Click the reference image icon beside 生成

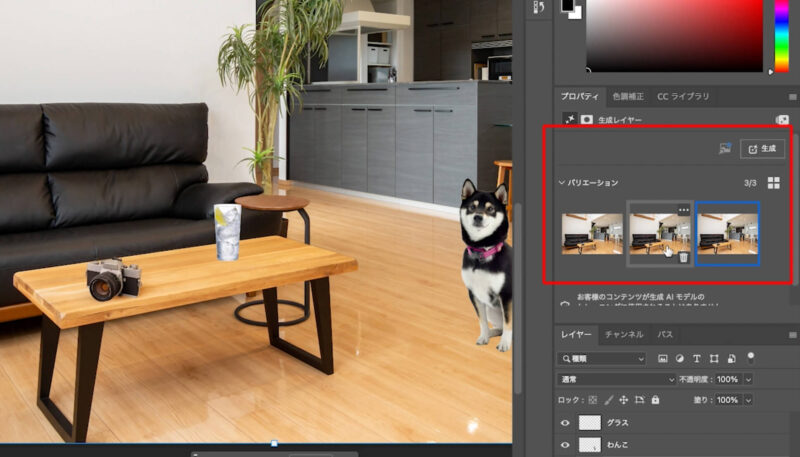click(x=725, y=148)
